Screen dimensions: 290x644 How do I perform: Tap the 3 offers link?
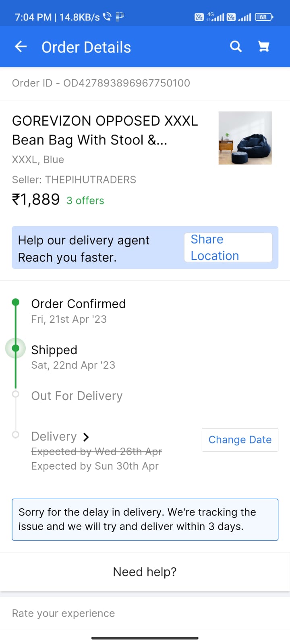click(x=85, y=200)
